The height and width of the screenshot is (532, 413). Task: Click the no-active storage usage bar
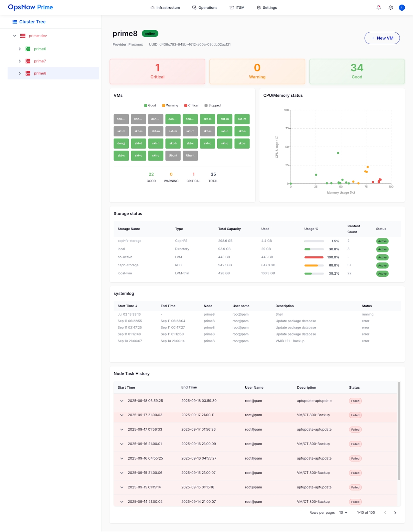click(314, 257)
